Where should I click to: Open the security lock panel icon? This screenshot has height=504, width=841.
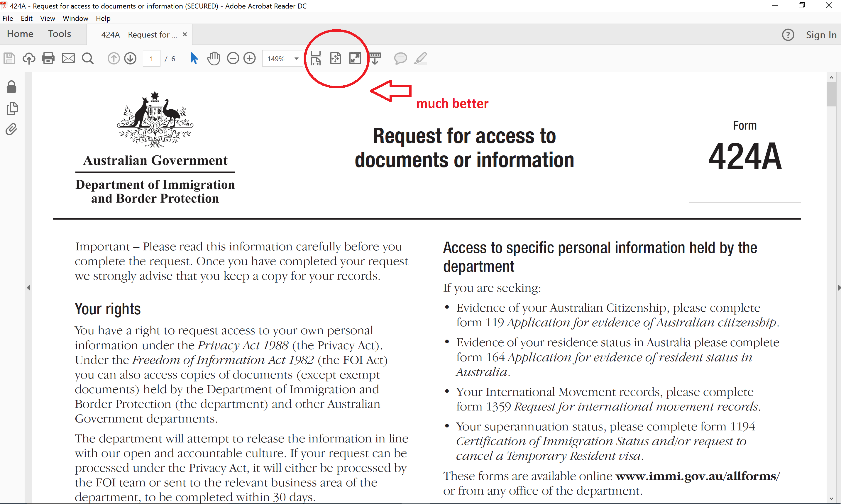[11, 87]
